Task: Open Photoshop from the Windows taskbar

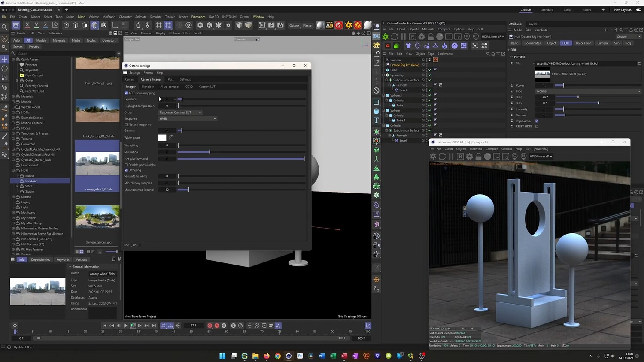Action: click(300, 356)
